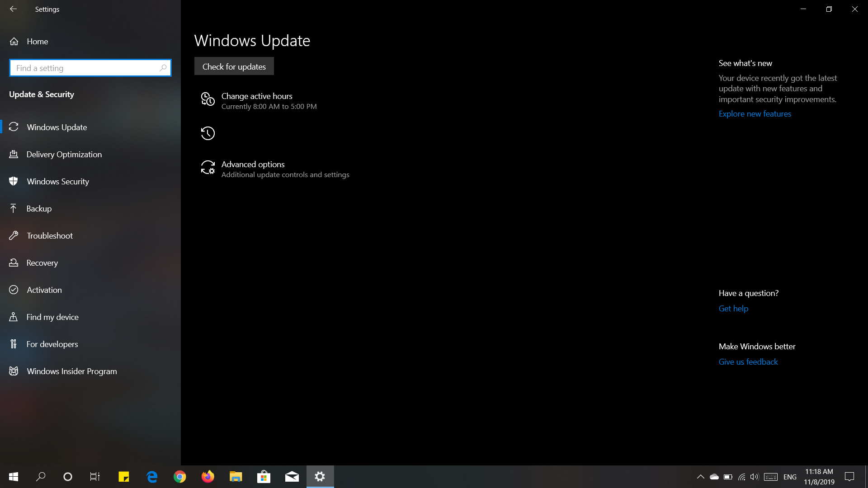Go to the Backup settings

[90, 208]
